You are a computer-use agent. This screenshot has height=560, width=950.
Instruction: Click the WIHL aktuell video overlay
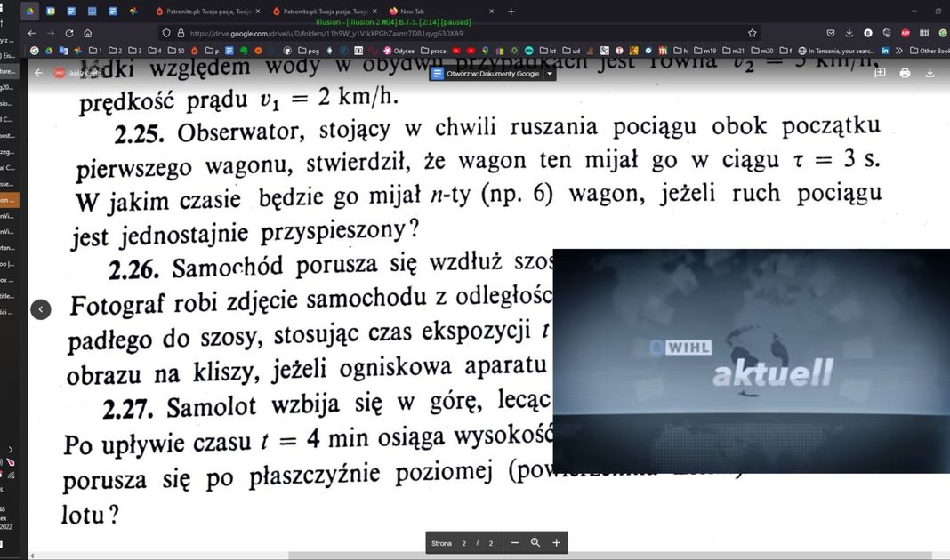coord(751,361)
